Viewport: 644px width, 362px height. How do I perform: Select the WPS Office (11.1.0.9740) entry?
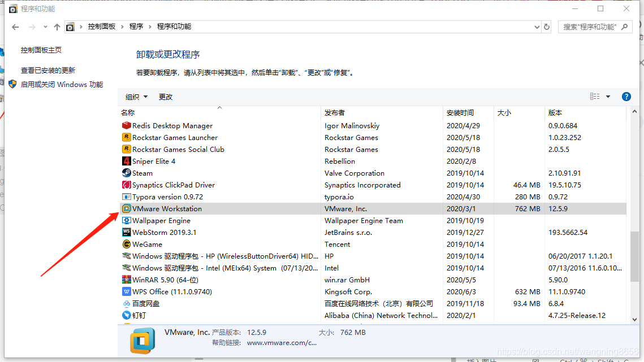[x=373, y=292]
